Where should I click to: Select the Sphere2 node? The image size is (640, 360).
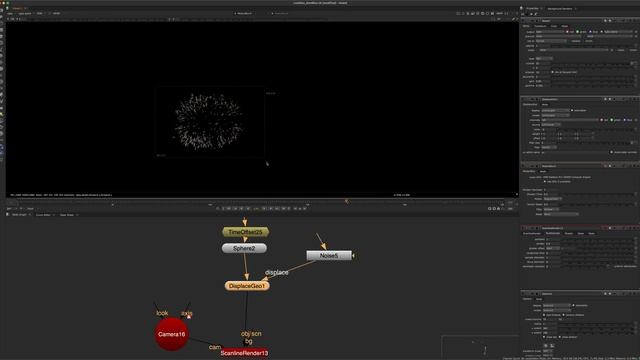pos(244,248)
